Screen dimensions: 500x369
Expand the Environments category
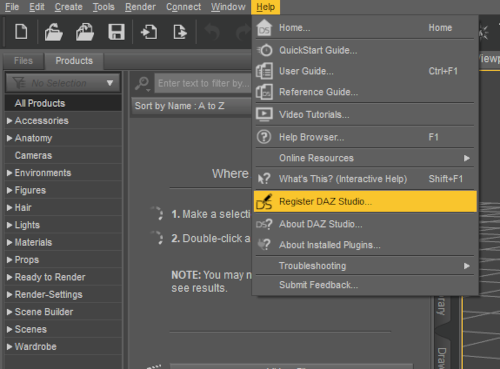coord(9,173)
